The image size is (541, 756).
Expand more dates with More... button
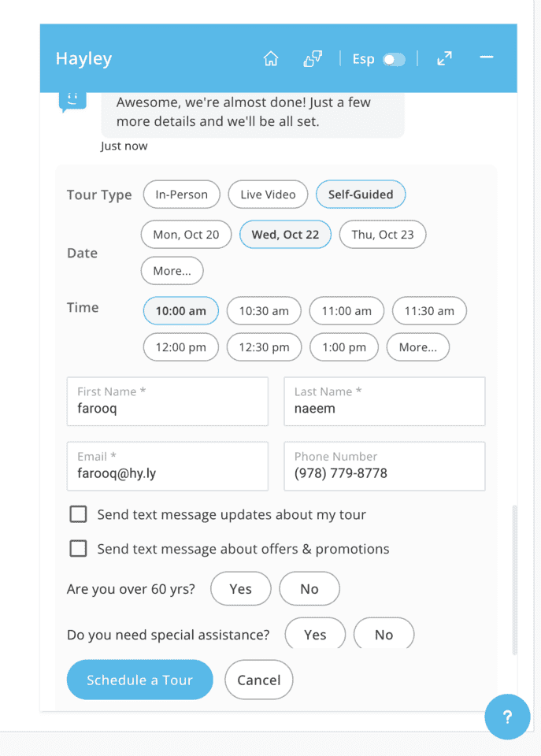pos(172,271)
